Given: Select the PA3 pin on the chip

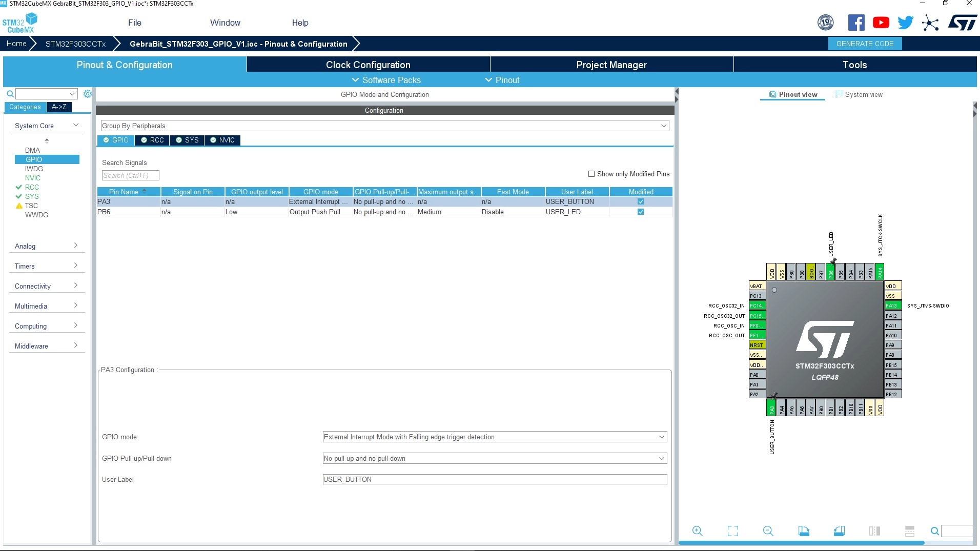Looking at the screenshot, I should [x=771, y=408].
